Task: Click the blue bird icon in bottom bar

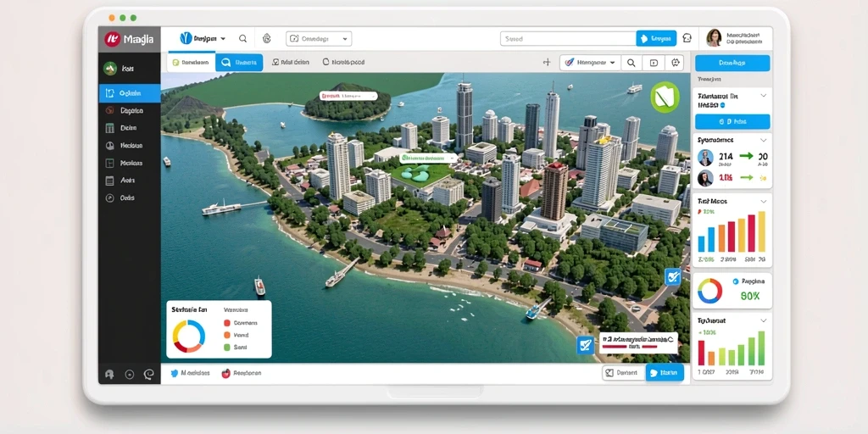Action: coord(175,374)
